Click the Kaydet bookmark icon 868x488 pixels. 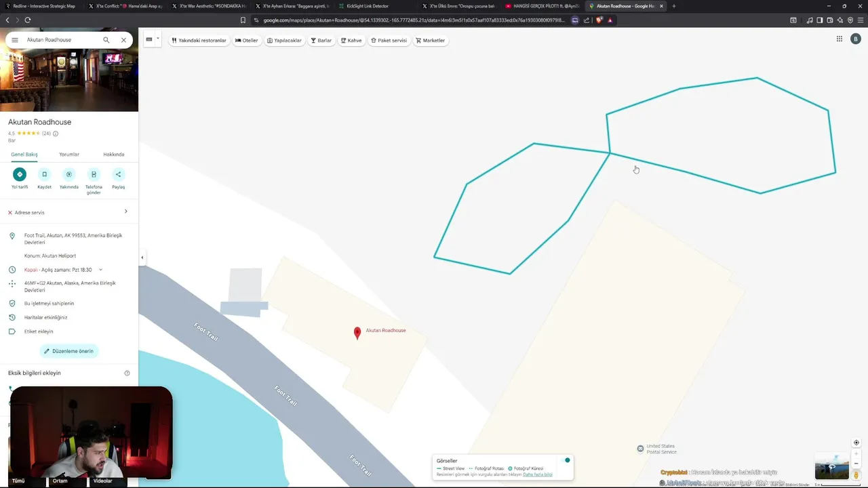tap(44, 174)
